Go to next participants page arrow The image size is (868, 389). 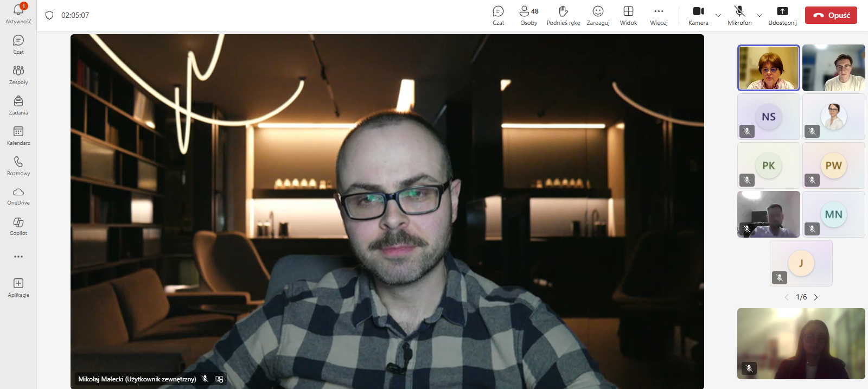point(815,297)
